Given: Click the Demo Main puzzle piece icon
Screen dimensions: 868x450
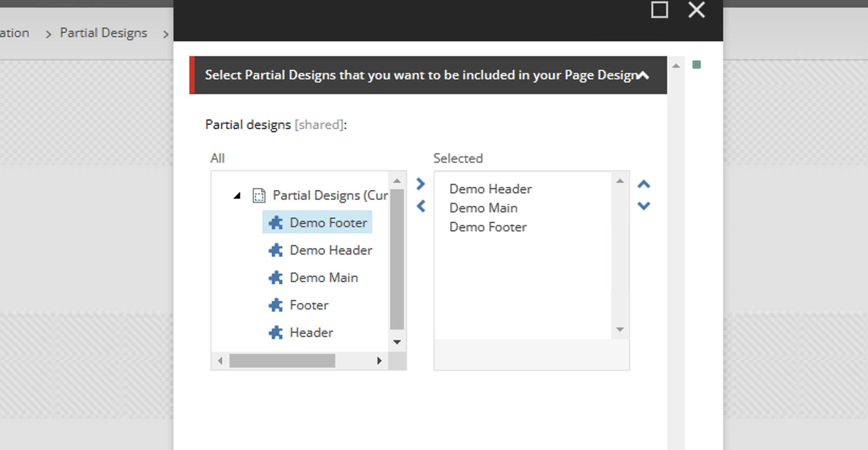Looking at the screenshot, I should (275, 277).
